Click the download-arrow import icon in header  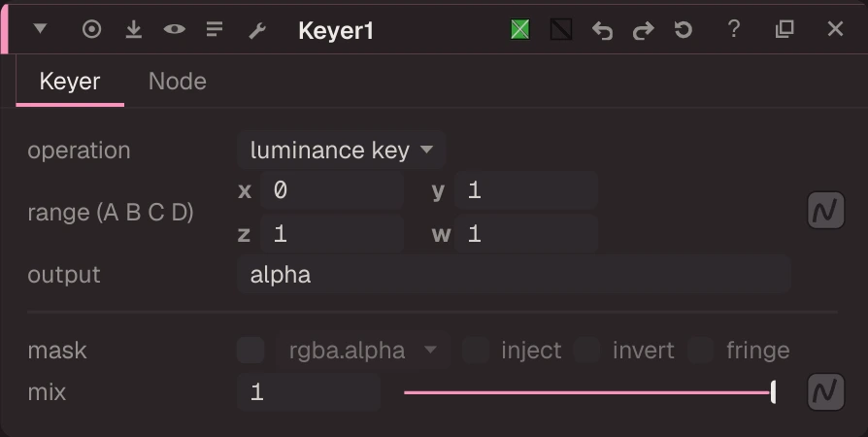pyautogui.click(x=133, y=29)
